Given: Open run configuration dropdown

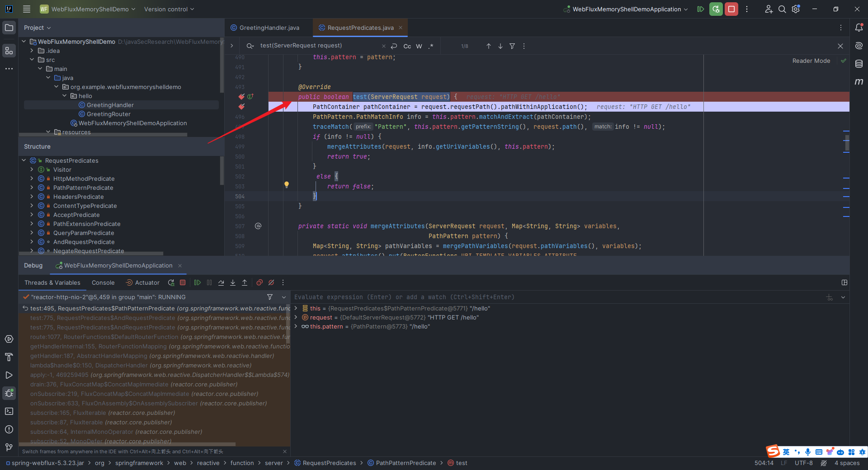Looking at the screenshot, I should pos(626,9).
